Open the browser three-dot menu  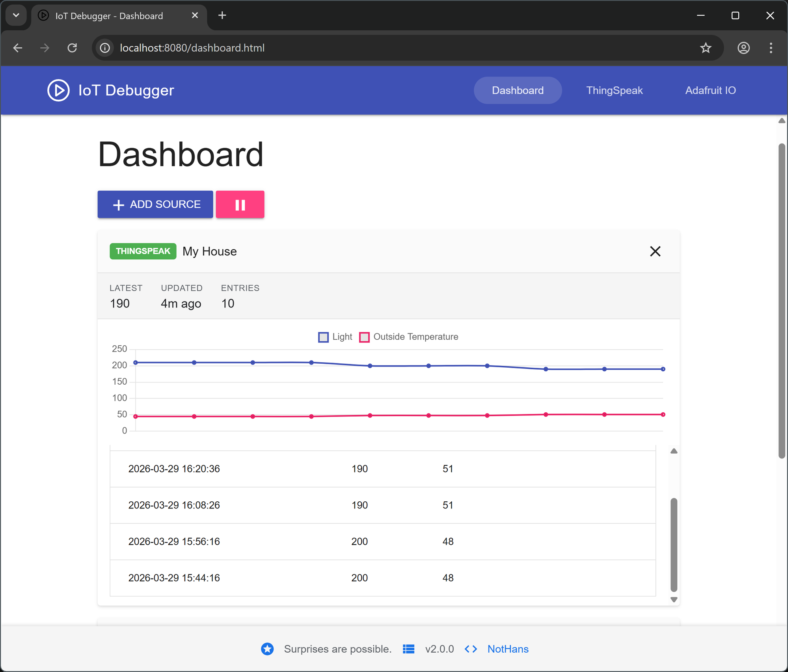click(771, 48)
